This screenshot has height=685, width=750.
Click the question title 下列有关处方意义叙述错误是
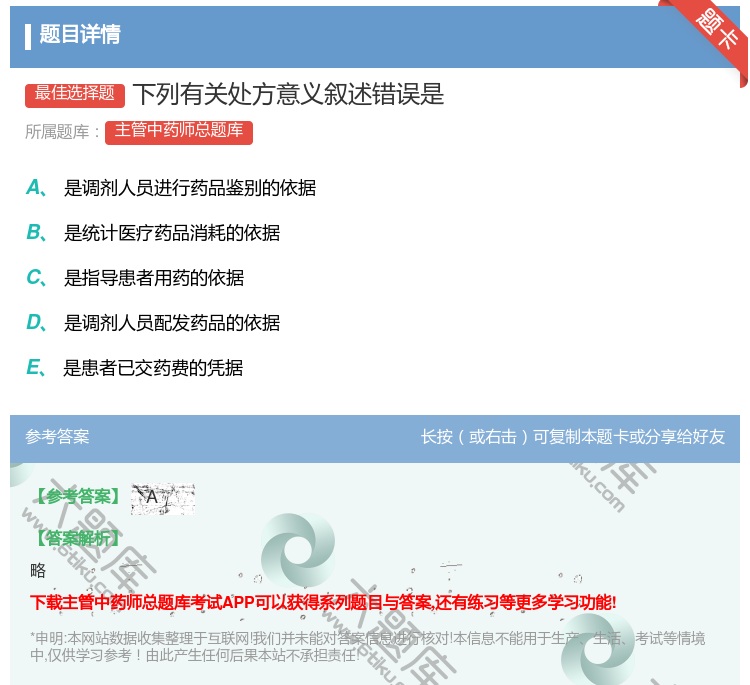click(288, 94)
